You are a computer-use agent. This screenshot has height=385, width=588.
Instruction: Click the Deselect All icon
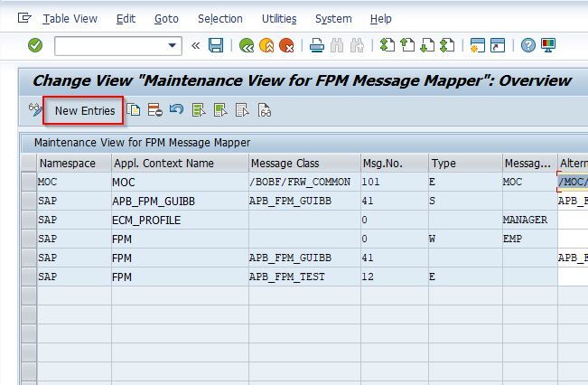tap(242, 110)
